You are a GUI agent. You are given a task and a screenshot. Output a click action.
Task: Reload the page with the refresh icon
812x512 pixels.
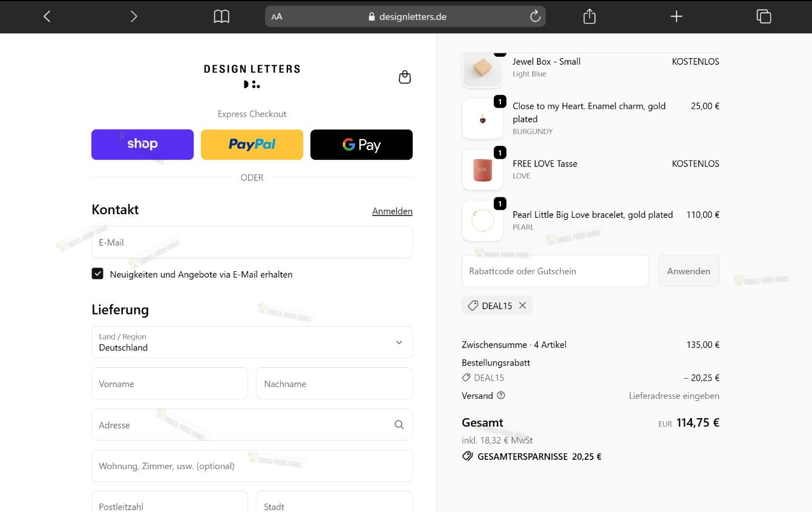[535, 16]
